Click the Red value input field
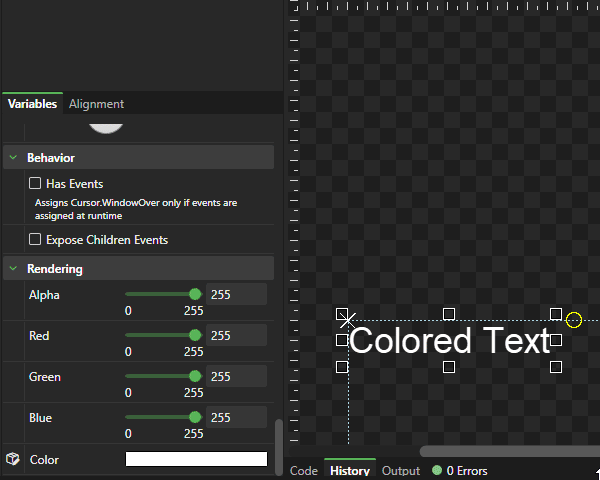Screen dimensions: 600x480 236,335
